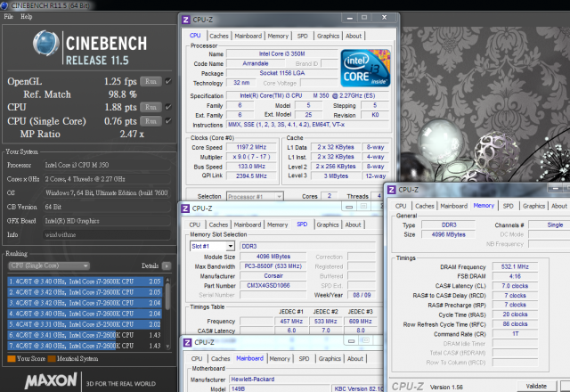This screenshot has width=570, height=392.
Task: Select ranking row 5 i5-2500K 3.31 GHz
Action: point(85,324)
